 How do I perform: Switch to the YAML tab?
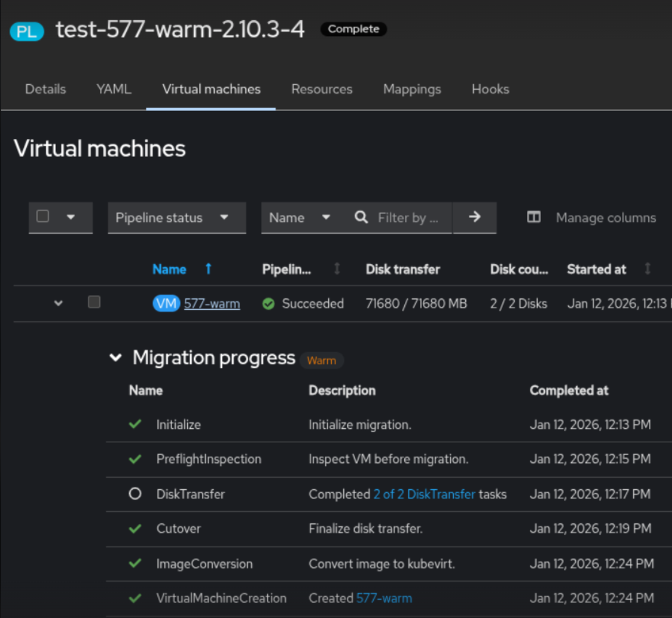pos(113,89)
